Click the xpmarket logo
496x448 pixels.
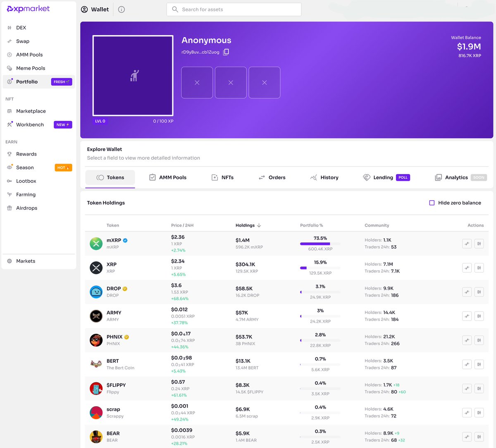tap(29, 9)
